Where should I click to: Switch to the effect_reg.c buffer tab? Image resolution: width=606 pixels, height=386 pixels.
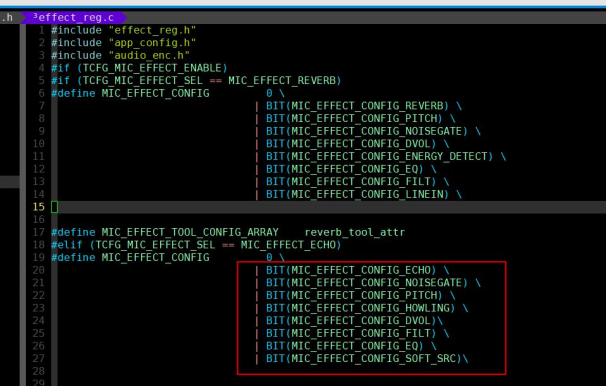[73, 18]
